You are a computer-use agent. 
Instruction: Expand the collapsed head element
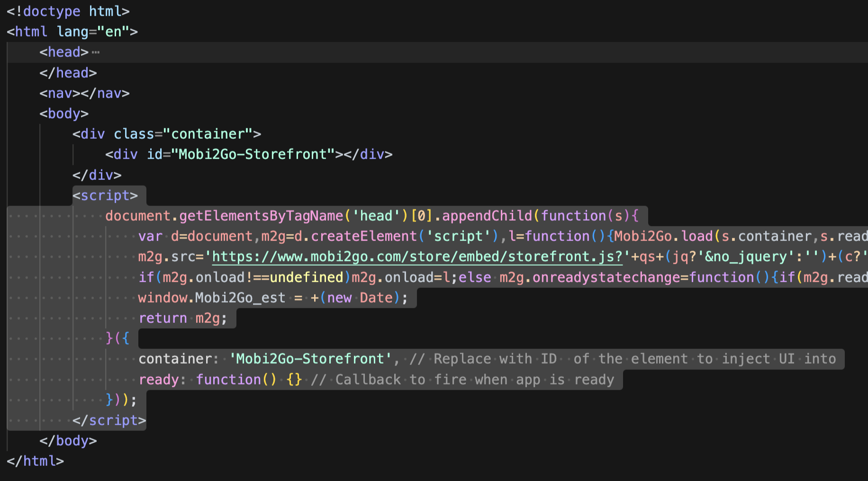pyautogui.click(x=95, y=52)
